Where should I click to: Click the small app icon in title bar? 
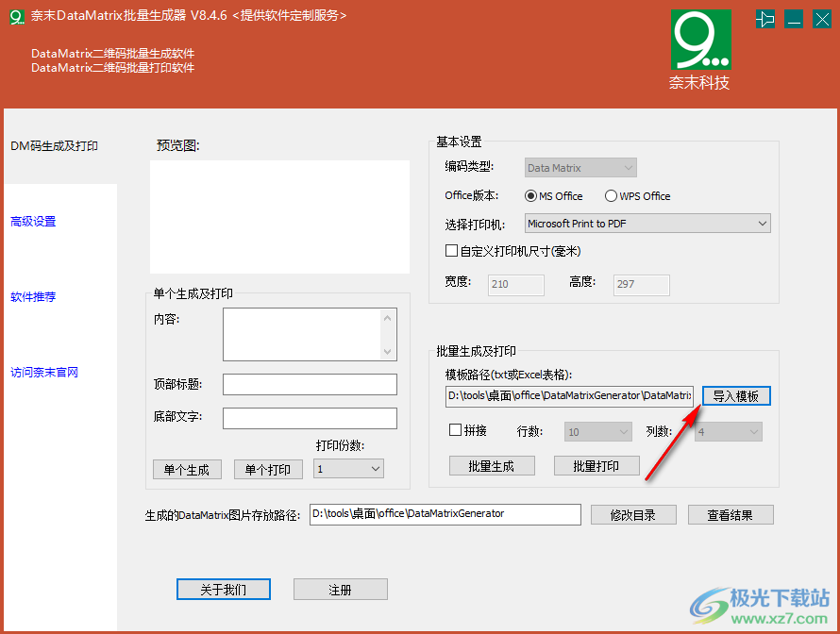click(x=17, y=17)
